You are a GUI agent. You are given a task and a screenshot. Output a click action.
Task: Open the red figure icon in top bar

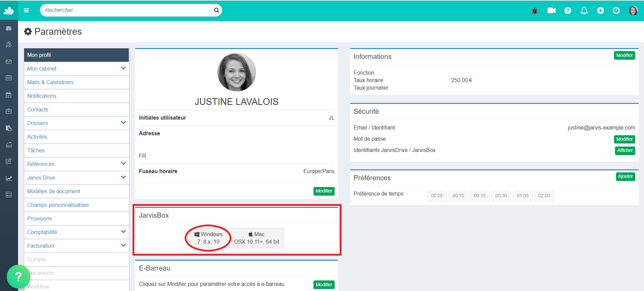(535, 11)
